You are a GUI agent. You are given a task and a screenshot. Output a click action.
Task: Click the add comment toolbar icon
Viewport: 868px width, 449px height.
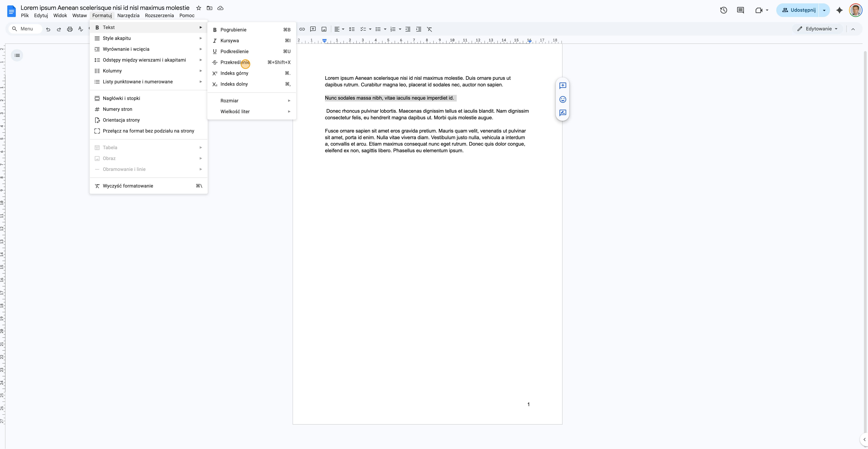[313, 29]
